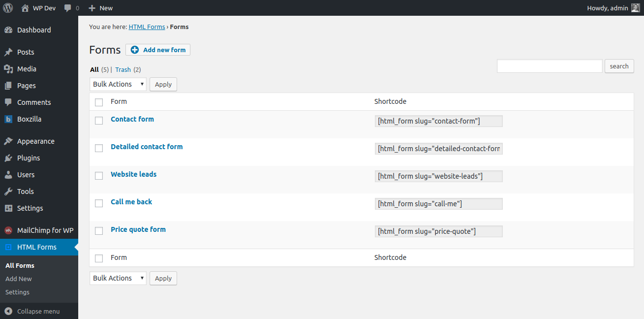
Task: Click the price-quote shortcode field
Action: point(439,231)
